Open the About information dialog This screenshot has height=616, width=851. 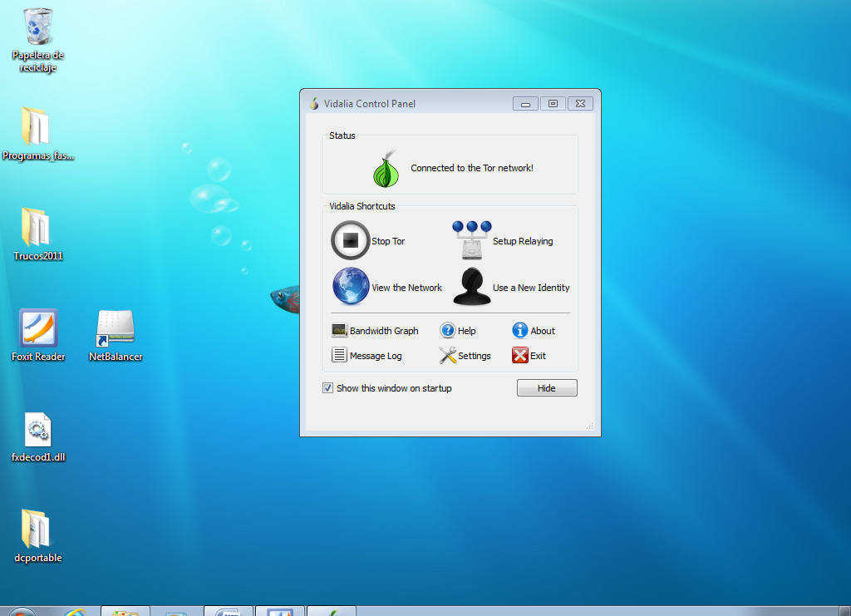click(520, 330)
